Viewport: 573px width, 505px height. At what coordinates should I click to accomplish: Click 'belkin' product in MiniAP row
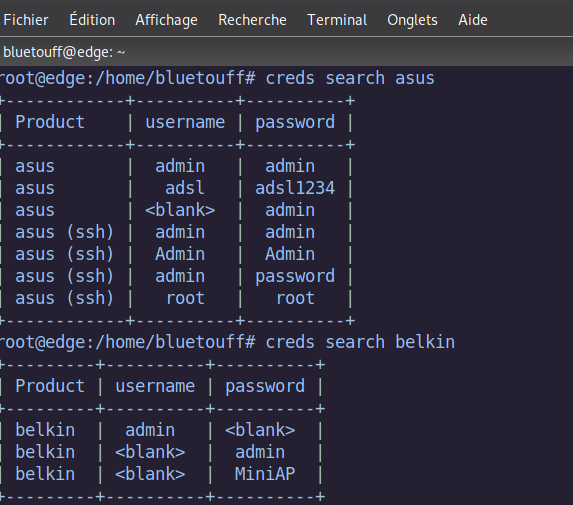tap(45, 474)
